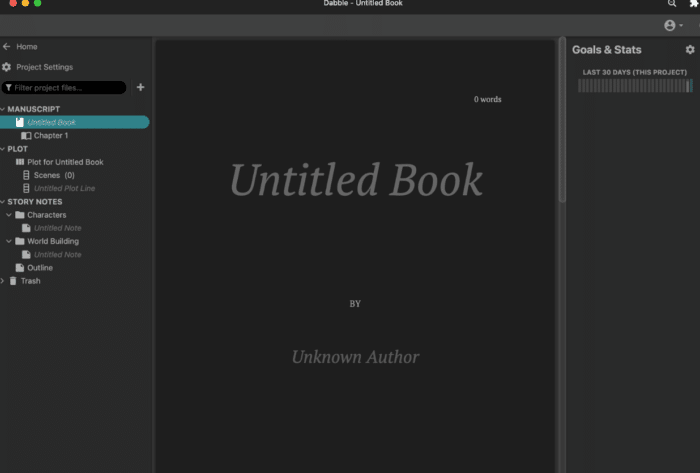Click the 0 words counter
The height and width of the screenshot is (473, 700).
click(x=488, y=99)
